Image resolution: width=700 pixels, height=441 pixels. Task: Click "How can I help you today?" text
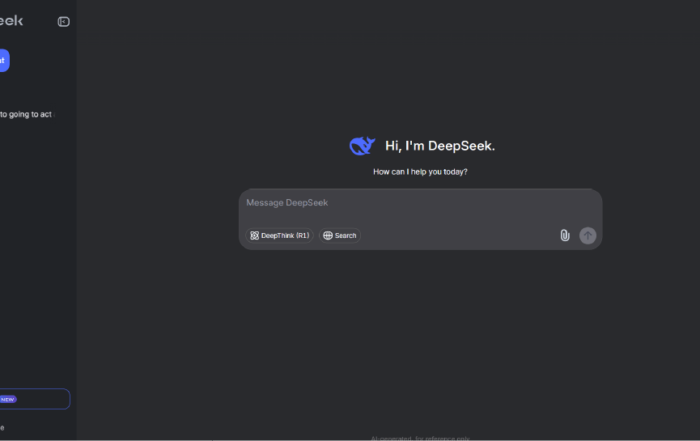420,172
